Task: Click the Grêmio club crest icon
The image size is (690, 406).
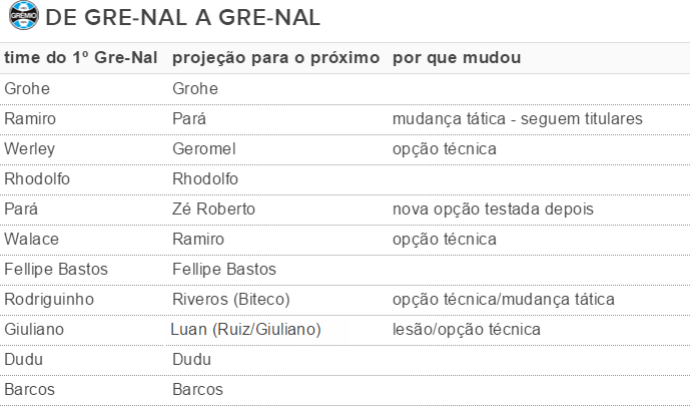Action: (x=24, y=15)
